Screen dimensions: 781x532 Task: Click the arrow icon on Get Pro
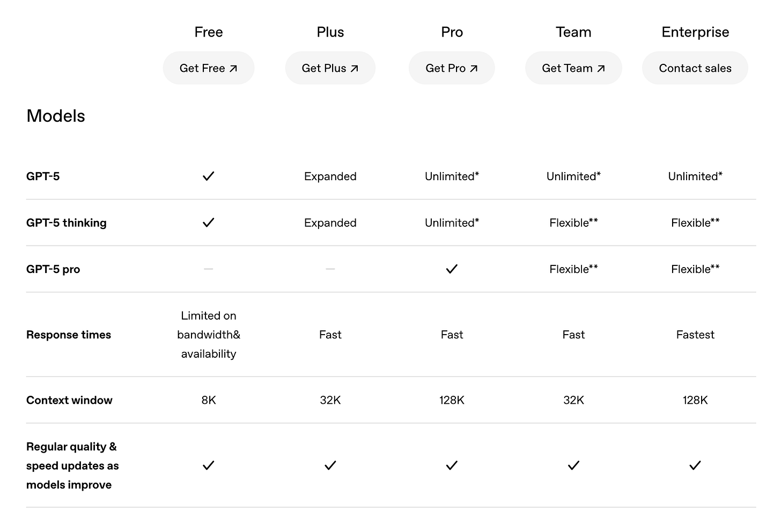tap(474, 69)
